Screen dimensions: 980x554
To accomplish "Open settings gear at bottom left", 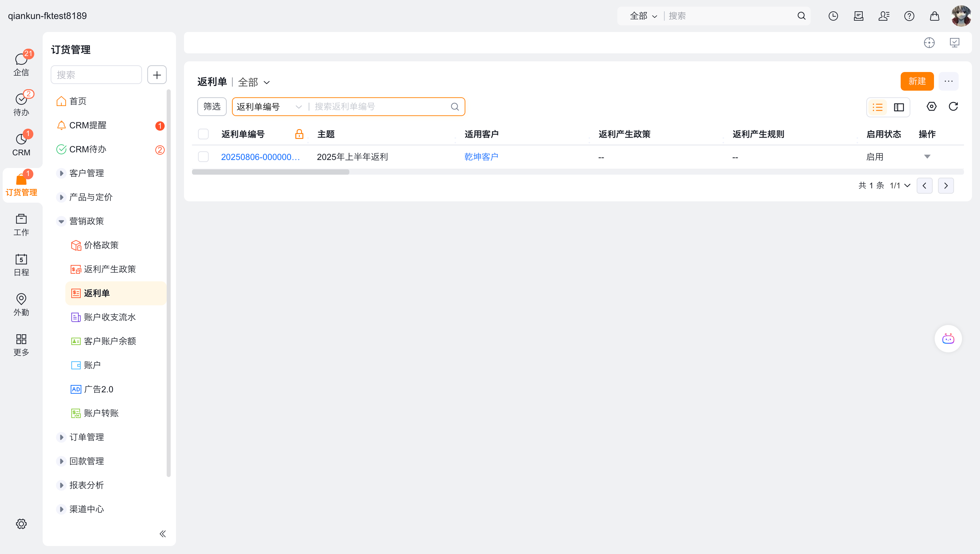I will pyautogui.click(x=21, y=524).
